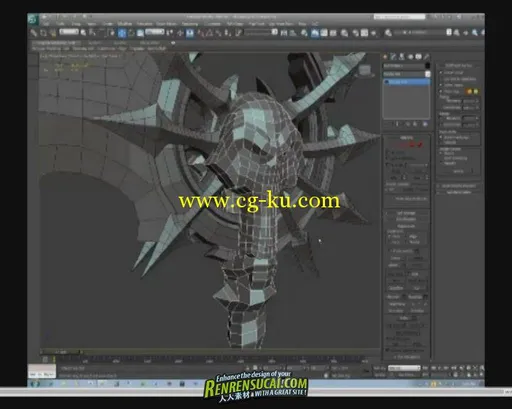This screenshot has width=512, height=409.
Task: Switch to the Selection ribbon tab
Action: tap(120, 43)
